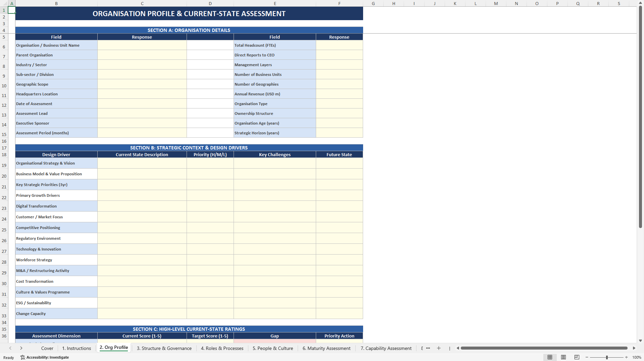
Task: Select row 5 header
Action: coord(4,37)
